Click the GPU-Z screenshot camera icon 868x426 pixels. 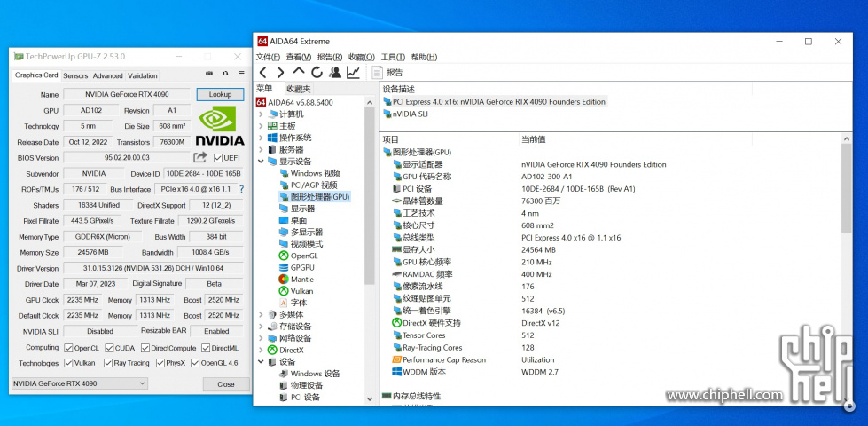point(209,74)
